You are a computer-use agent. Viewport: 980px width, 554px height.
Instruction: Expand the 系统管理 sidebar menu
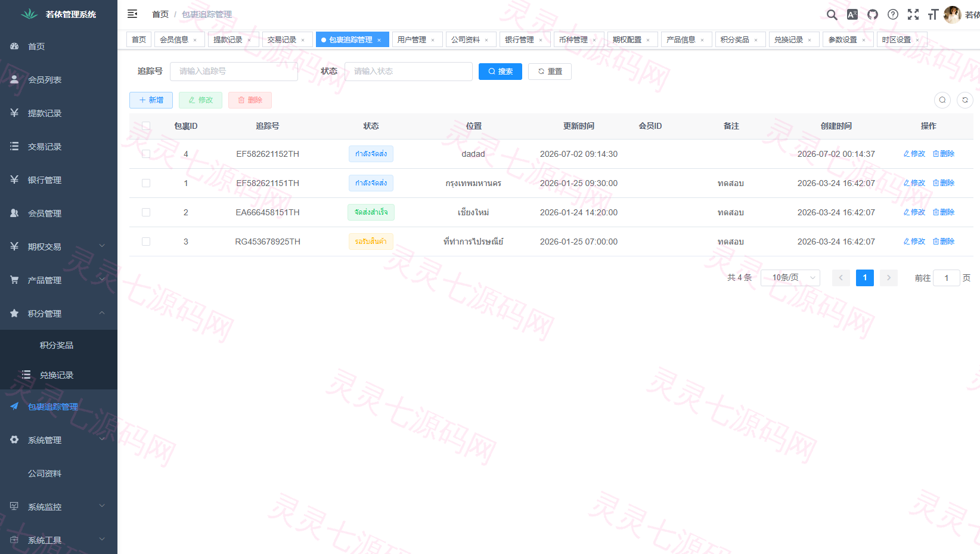pos(58,440)
